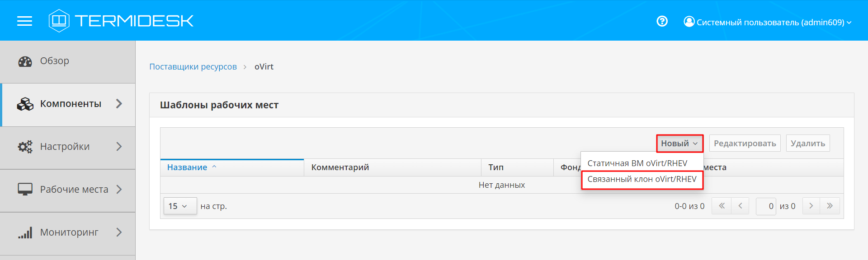Select Статичная ВМ oVirt/RHEV menu entry
868x260 pixels.
point(642,163)
